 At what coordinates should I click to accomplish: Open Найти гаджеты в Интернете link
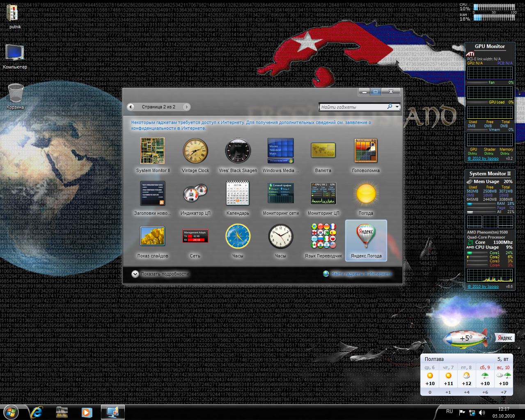361,274
